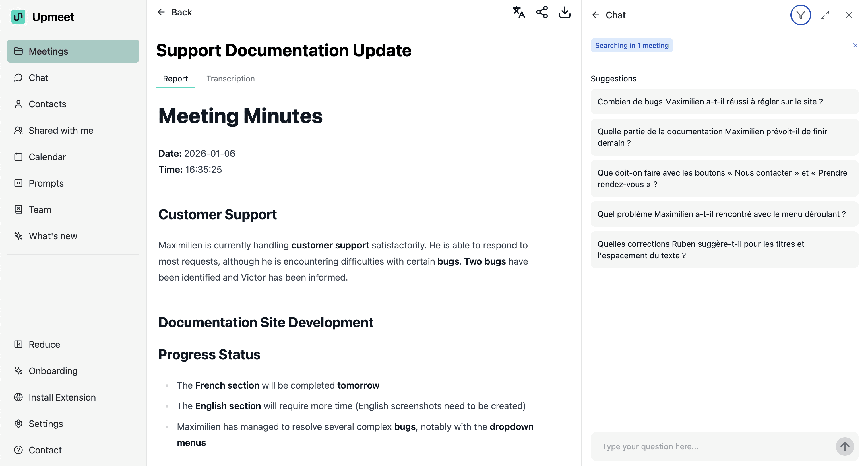
Task: Go back using the Chat arrow
Action: tap(596, 15)
